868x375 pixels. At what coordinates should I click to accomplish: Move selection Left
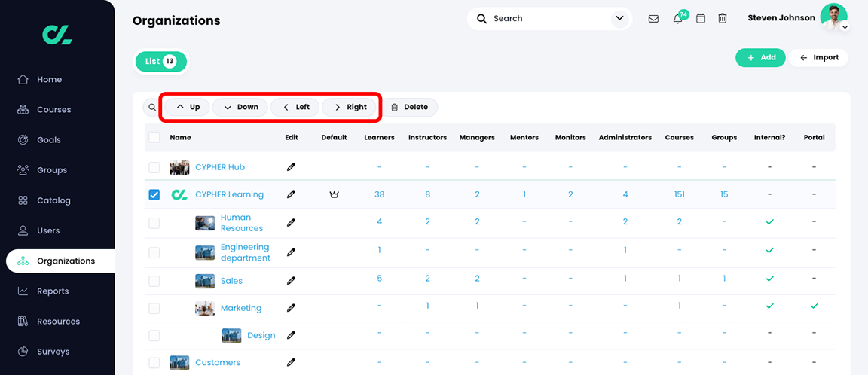[296, 107]
